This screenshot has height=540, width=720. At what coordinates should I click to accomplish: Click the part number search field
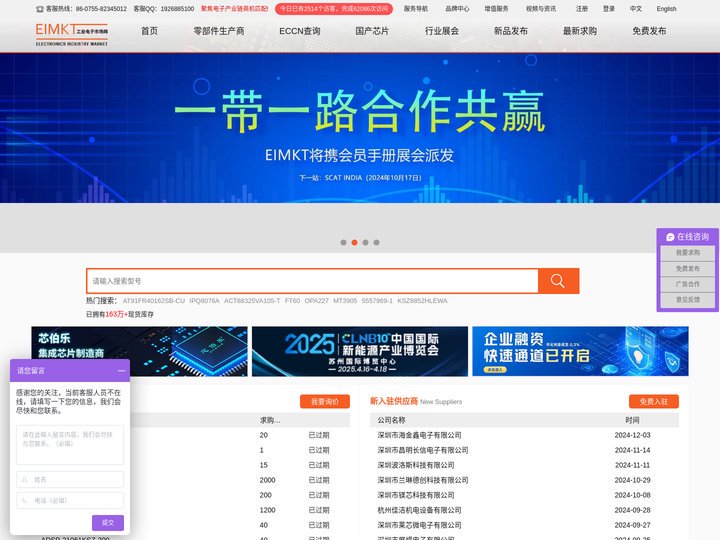[312, 281]
